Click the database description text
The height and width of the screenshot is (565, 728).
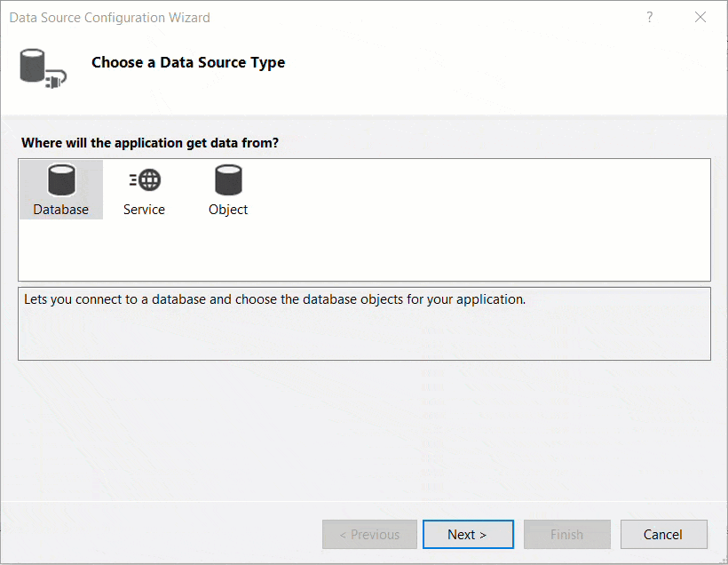[275, 299]
